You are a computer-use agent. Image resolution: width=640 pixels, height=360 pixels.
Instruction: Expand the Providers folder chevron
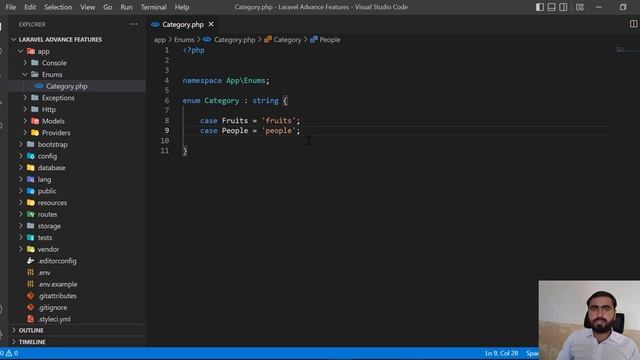point(25,133)
